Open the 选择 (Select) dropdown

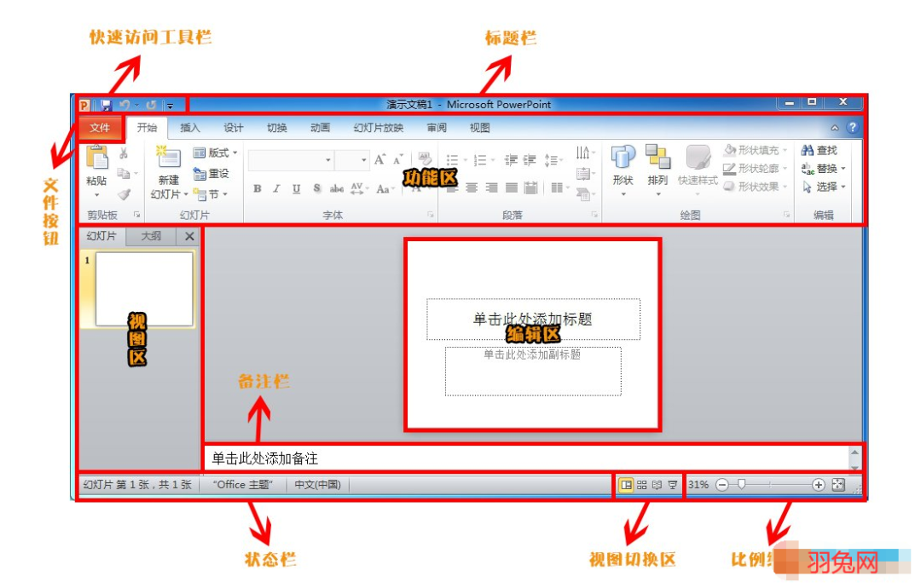click(822, 187)
